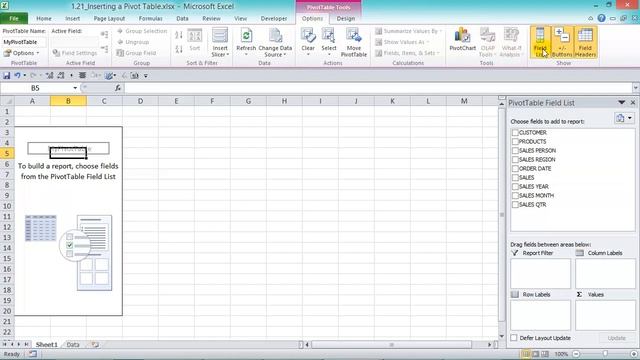640x360 pixels.
Task: Expand the formula bar
Action: [x=636, y=88]
